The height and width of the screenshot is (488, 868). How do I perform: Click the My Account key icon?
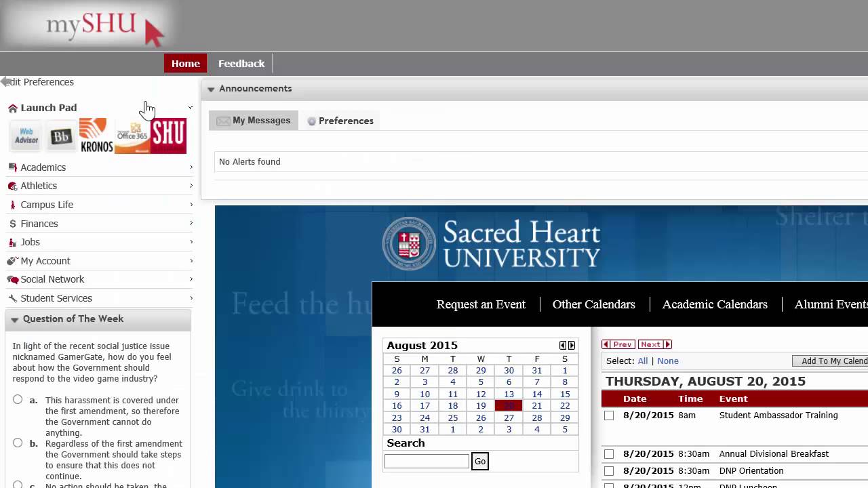click(12, 261)
